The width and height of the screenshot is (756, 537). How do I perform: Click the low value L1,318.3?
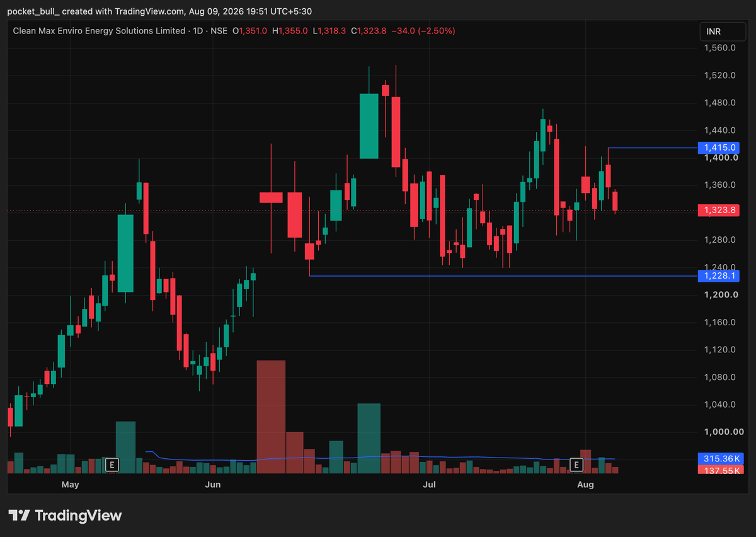330,30
